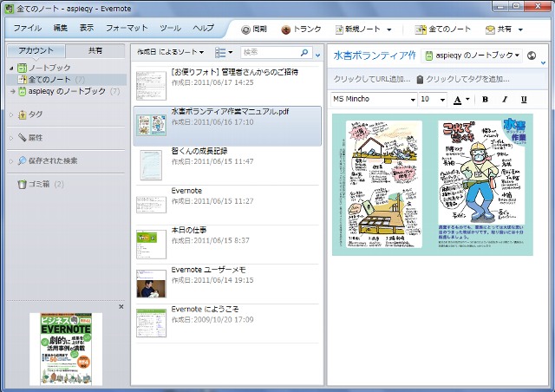
Task: Click the ビジネス EVERNOTE book advertisement
Action: tap(66, 350)
